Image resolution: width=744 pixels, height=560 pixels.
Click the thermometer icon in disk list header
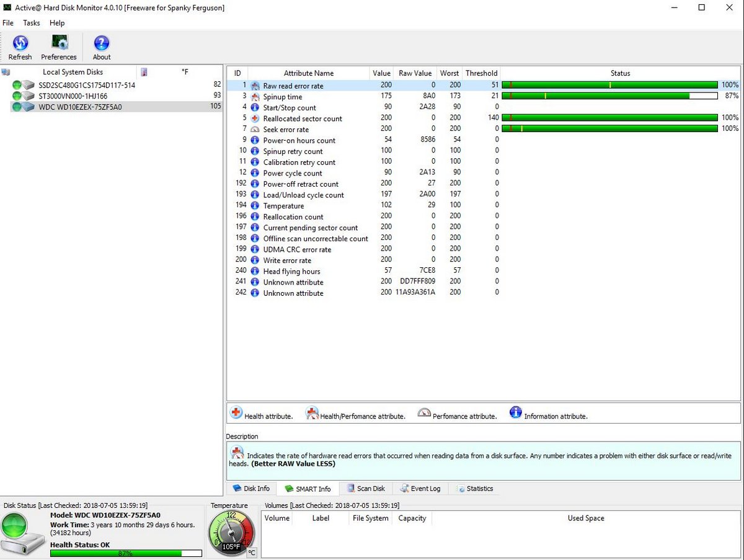point(144,72)
